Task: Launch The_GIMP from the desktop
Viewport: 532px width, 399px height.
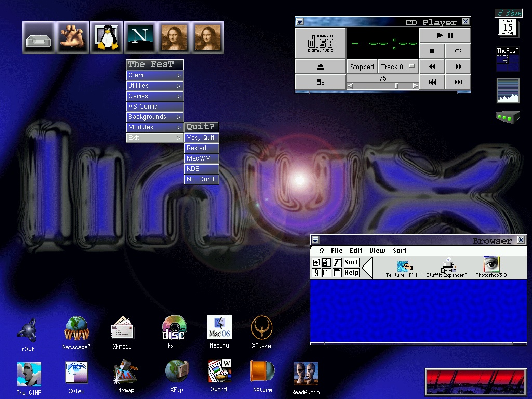Action: (29, 374)
